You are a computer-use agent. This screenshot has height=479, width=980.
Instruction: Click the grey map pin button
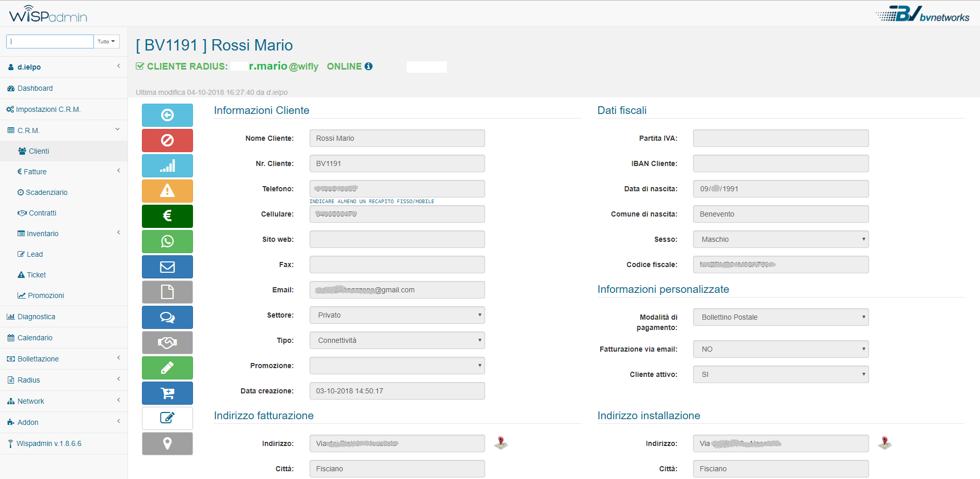(167, 443)
